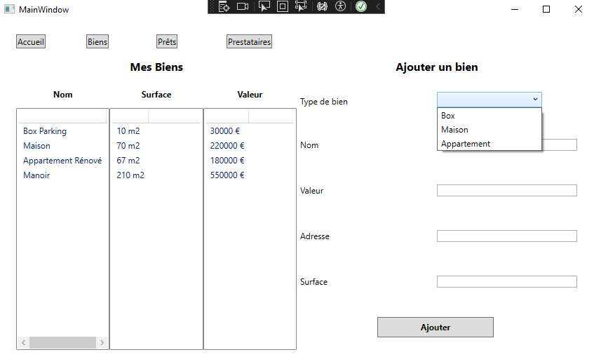The image size is (594, 364).
Task: Collapse the Type de bien dropdown arrow
Action: click(535, 100)
